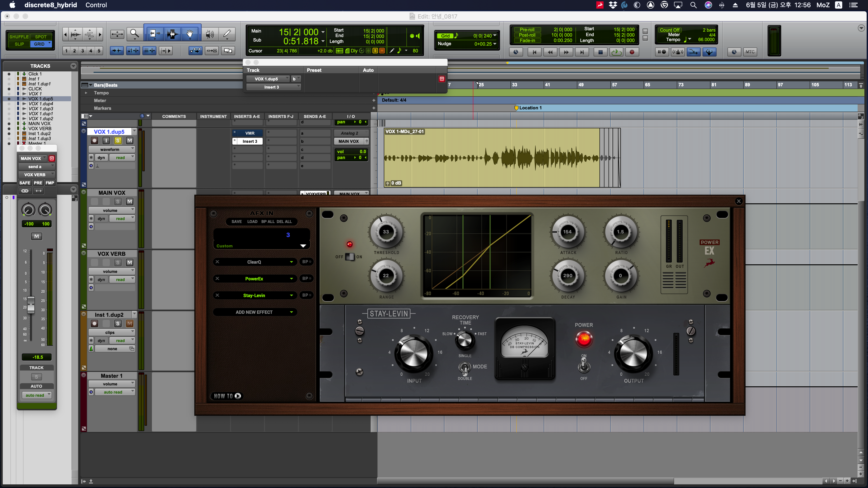Click the Fast Forward transport button
This screenshot has width=868, height=488.
point(566,52)
